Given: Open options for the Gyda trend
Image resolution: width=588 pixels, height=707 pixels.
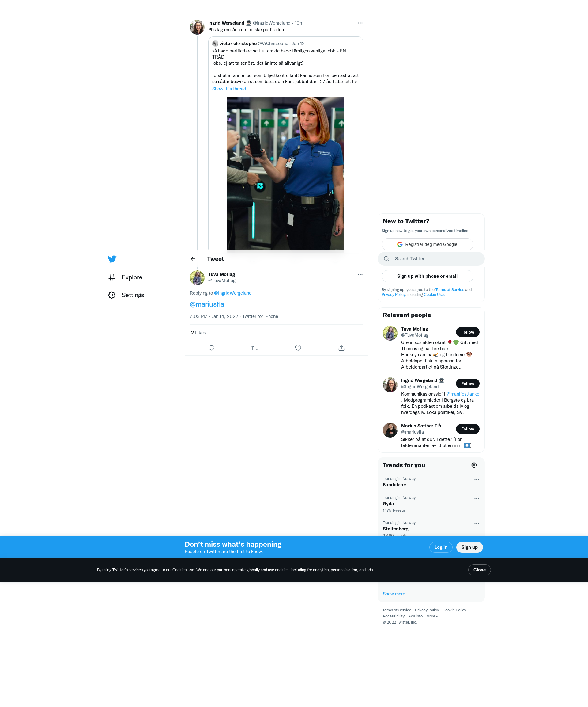Looking at the screenshot, I should click(x=476, y=499).
